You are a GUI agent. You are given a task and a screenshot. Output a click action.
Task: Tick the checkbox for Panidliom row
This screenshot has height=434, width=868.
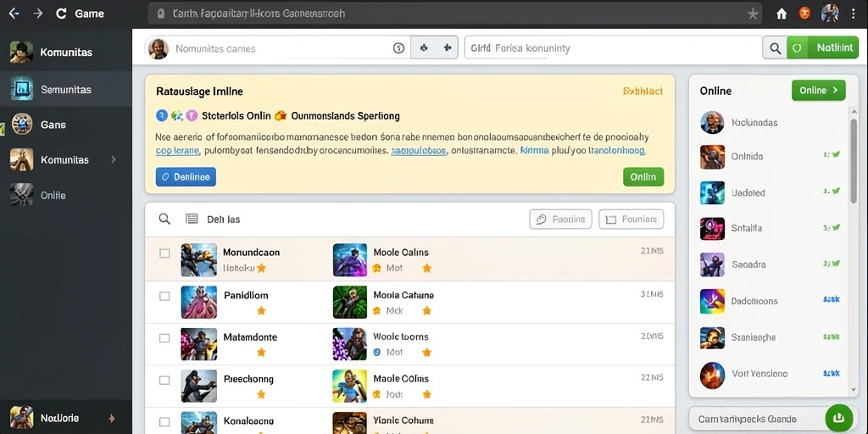pyautogui.click(x=164, y=296)
